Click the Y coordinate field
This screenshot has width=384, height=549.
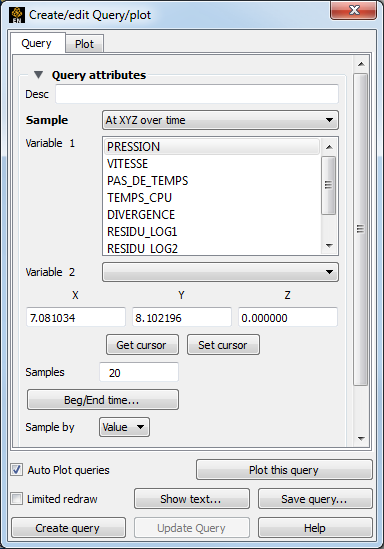pyautogui.click(x=182, y=318)
